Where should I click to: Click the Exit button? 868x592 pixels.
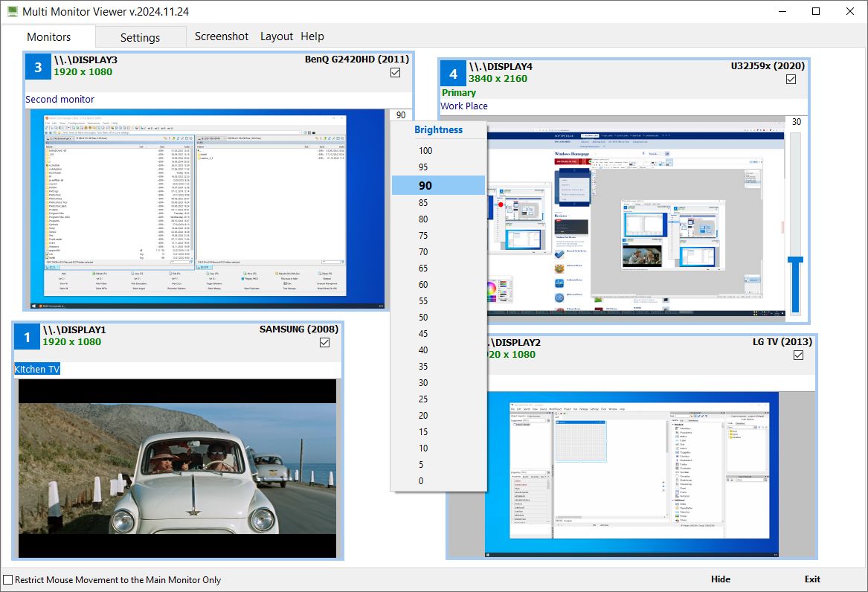pos(811,579)
